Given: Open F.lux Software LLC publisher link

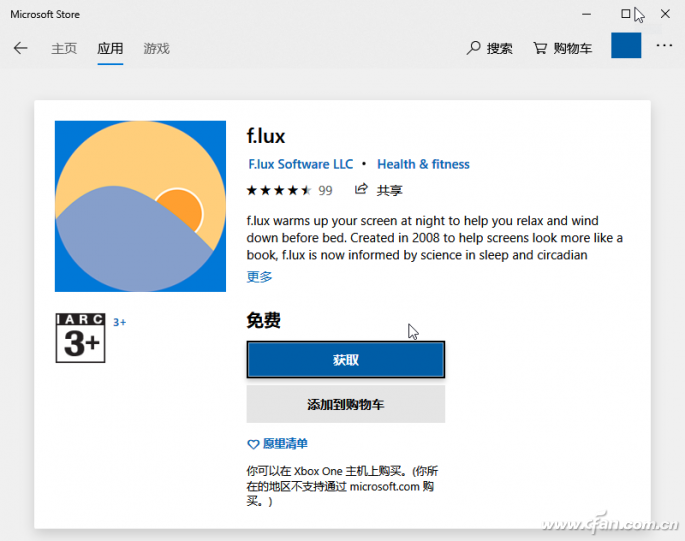Looking at the screenshot, I should click(x=301, y=164).
